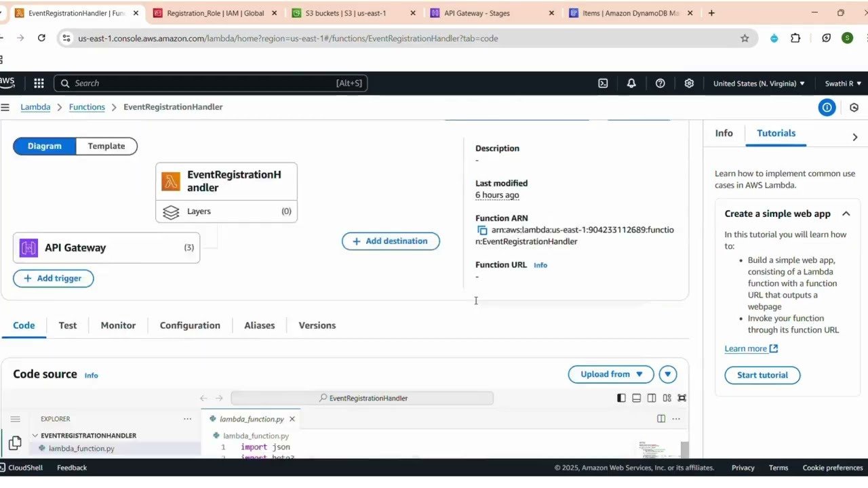Collapse Create a simple web app section
This screenshot has height=488, width=868.
click(846, 213)
